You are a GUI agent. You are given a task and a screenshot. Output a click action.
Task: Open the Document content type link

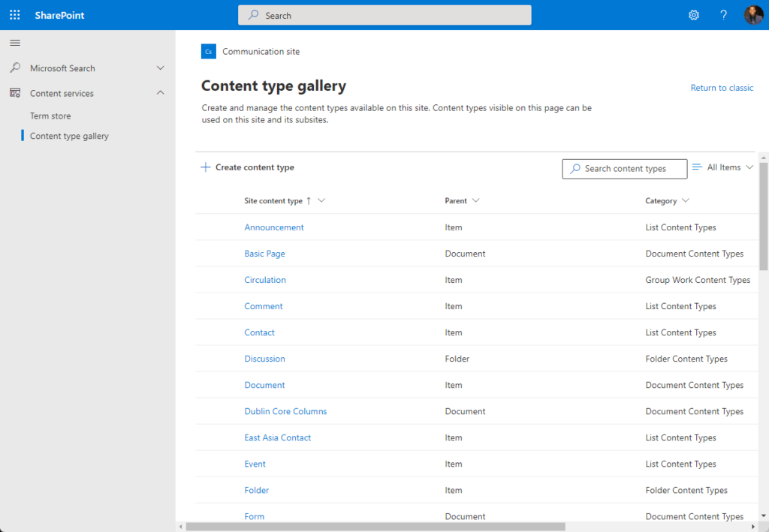[x=264, y=385]
